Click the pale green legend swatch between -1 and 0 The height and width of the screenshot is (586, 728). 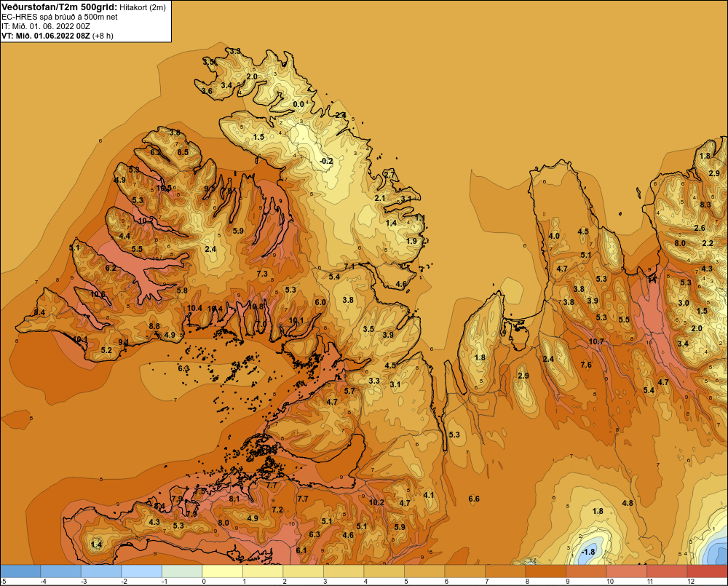coord(182,571)
